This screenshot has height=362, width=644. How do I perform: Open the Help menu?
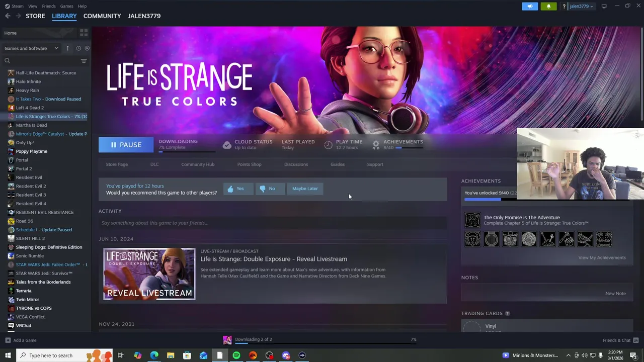click(82, 6)
